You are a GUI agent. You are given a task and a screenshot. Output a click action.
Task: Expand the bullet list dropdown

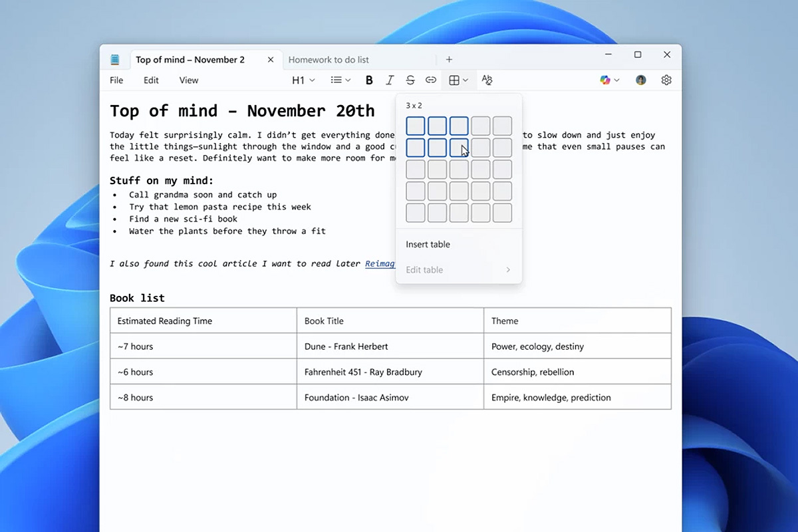pos(341,80)
